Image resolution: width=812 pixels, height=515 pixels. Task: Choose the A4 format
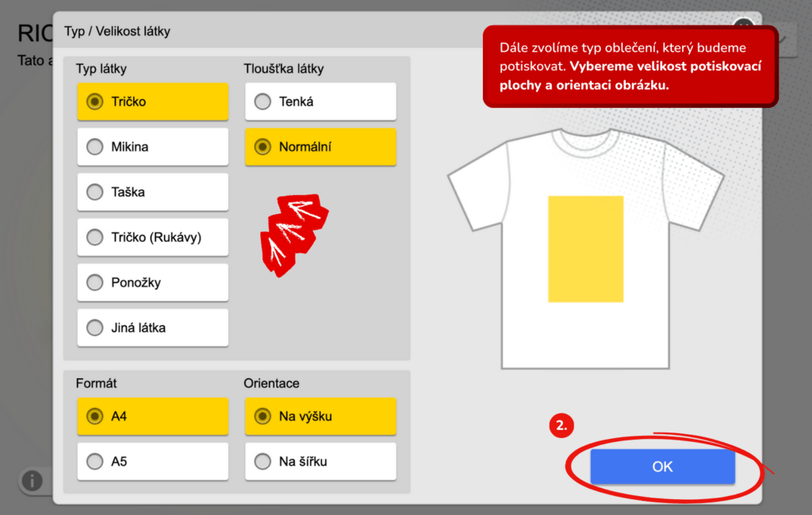pyautogui.click(x=152, y=416)
